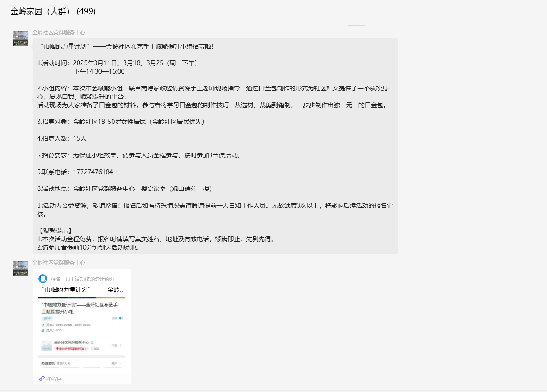The height and width of the screenshot is (392, 547).
Task: Open the "巾帼她力量计划" mini-program card title
Action: (83, 290)
